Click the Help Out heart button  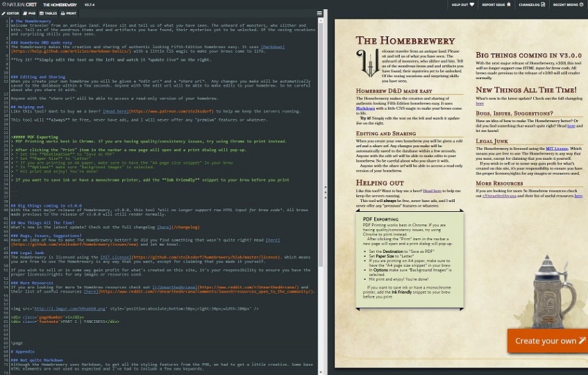click(x=463, y=4)
